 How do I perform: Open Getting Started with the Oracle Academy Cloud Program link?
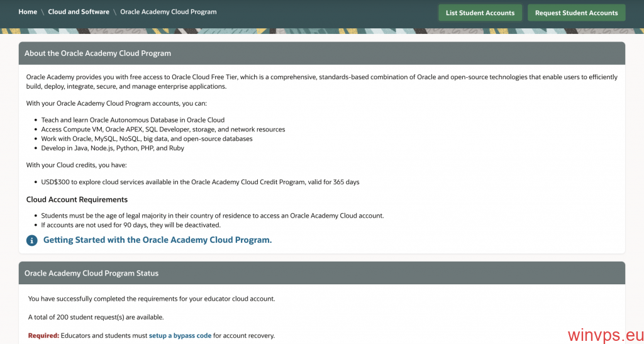pyautogui.click(x=158, y=240)
